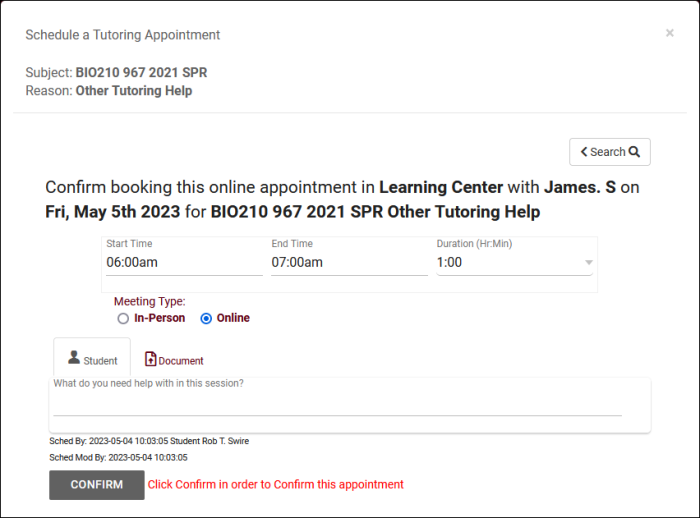The height and width of the screenshot is (518, 700).
Task: Click the back chevron icon beside Search
Action: coord(584,152)
